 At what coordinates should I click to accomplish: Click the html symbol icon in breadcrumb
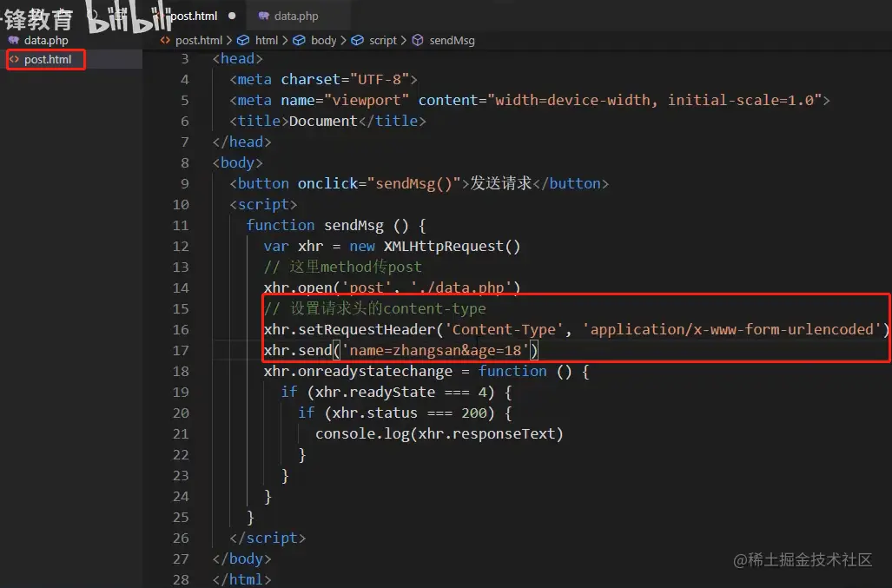point(243,40)
